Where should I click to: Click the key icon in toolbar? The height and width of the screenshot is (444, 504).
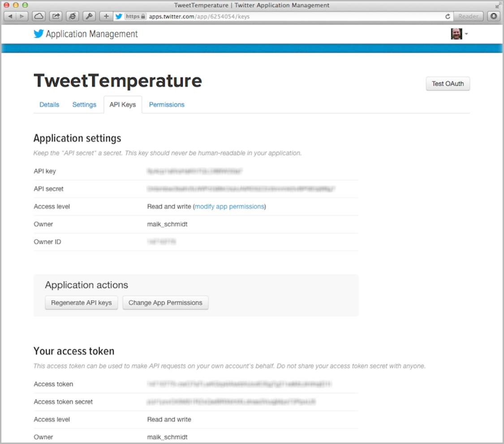click(89, 16)
